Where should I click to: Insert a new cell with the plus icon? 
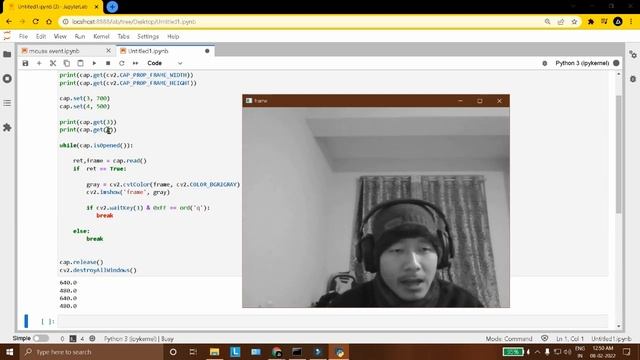(x=39, y=63)
